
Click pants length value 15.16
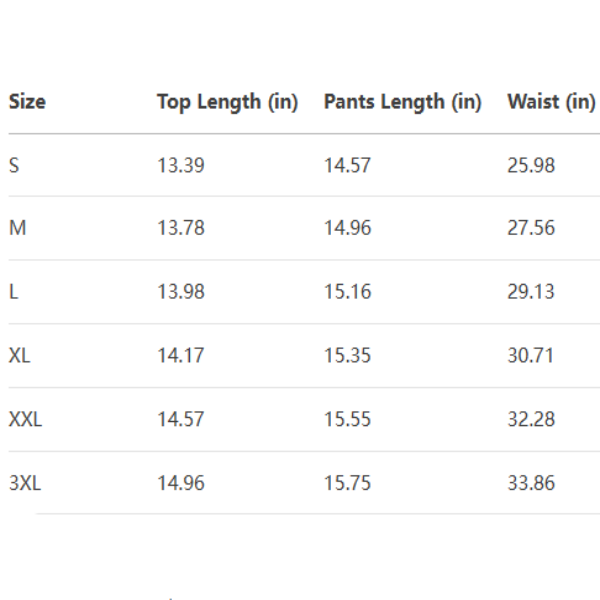[x=347, y=292]
